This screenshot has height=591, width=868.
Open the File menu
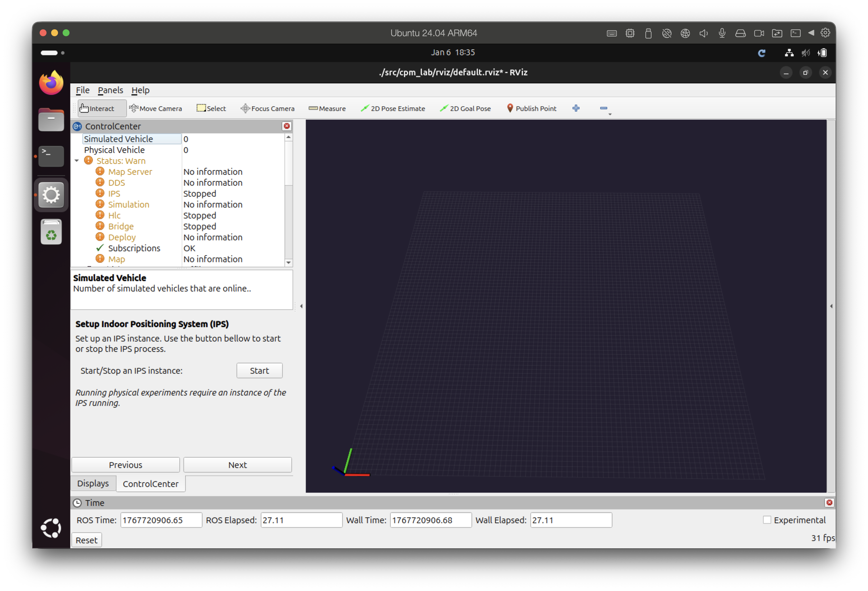pos(82,90)
